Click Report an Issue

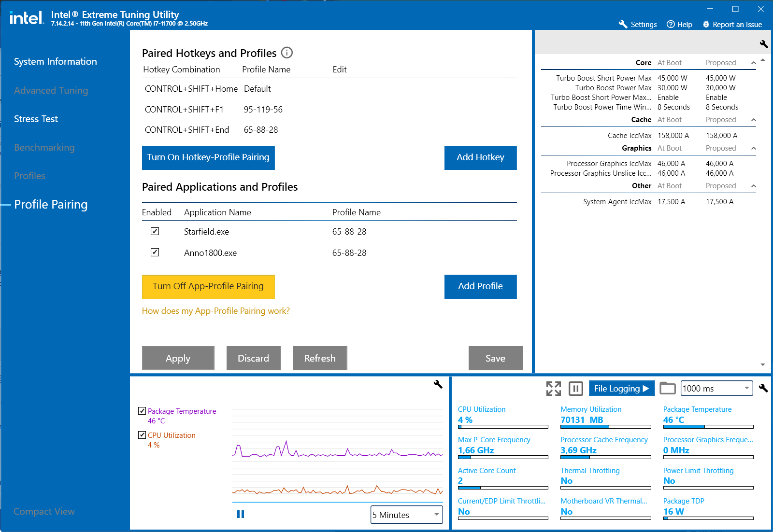click(732, 24)
